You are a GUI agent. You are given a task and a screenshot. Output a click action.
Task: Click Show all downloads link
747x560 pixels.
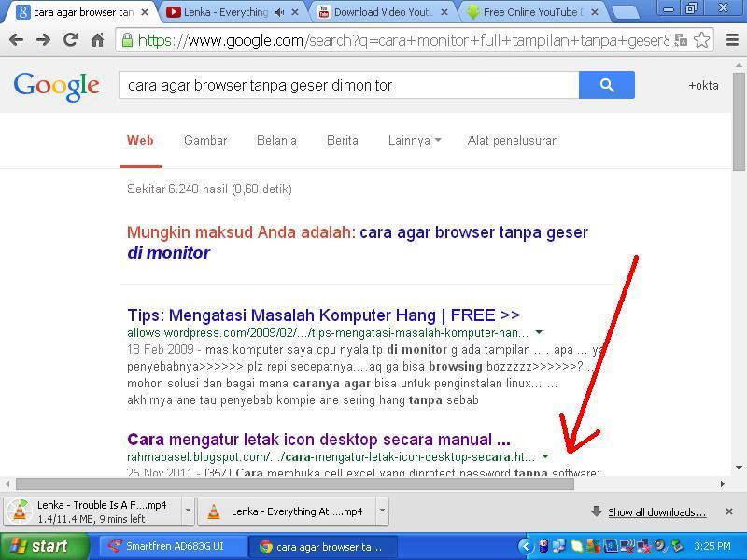(x=656, y=512)
